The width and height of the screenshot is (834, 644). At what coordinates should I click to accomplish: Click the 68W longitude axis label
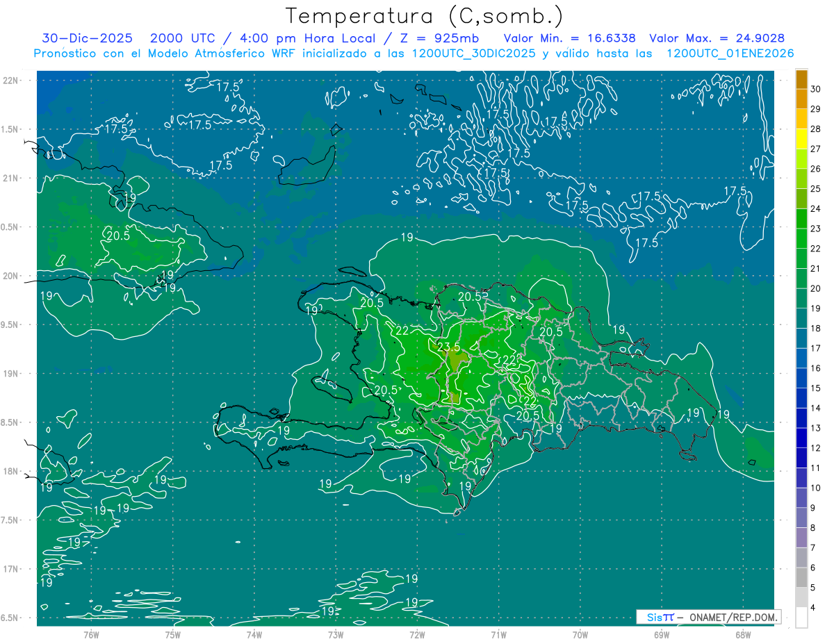point(743,635)
